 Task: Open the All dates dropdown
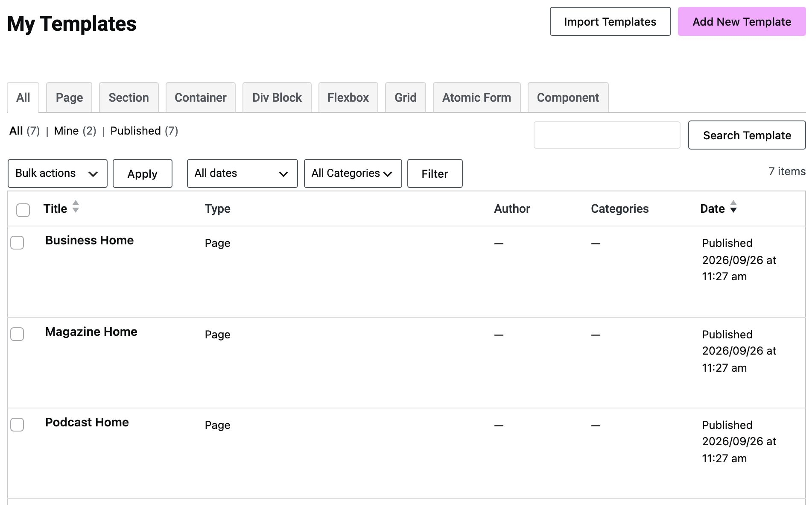point(242,173)
